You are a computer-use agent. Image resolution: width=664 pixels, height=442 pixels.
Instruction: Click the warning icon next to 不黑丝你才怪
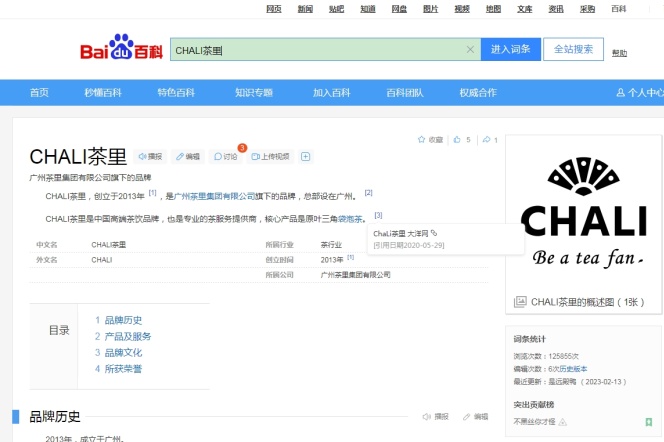coord(563,422)
